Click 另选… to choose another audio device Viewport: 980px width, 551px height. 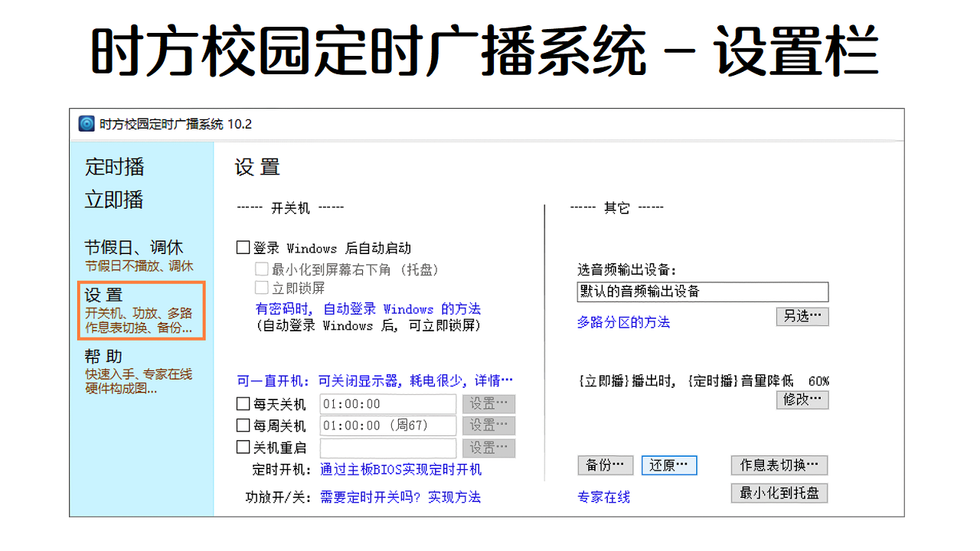coord(802,316)
